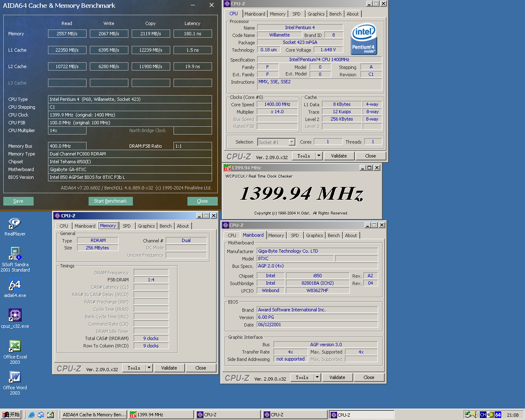Image resolution: width=525 pixels, height=420 pixels.
Task: Click the large 1399.94 MHz clock readout
Action: (x=302, y=194)
